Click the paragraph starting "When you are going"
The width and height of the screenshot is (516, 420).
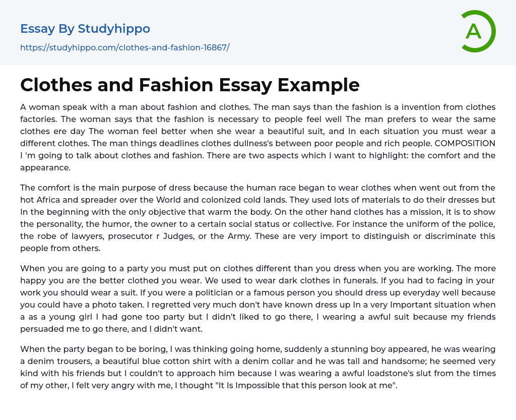tap(257, 298)
